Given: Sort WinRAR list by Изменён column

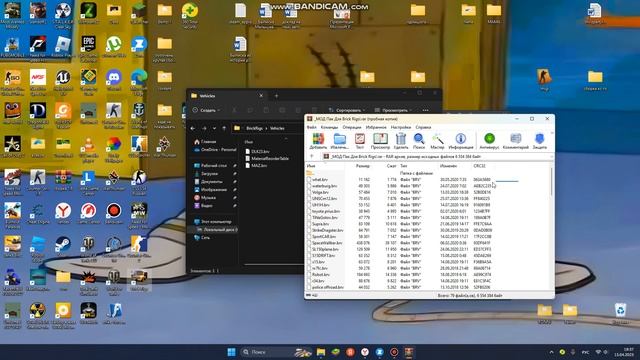Looking at the screenshot, I should 448,166.
